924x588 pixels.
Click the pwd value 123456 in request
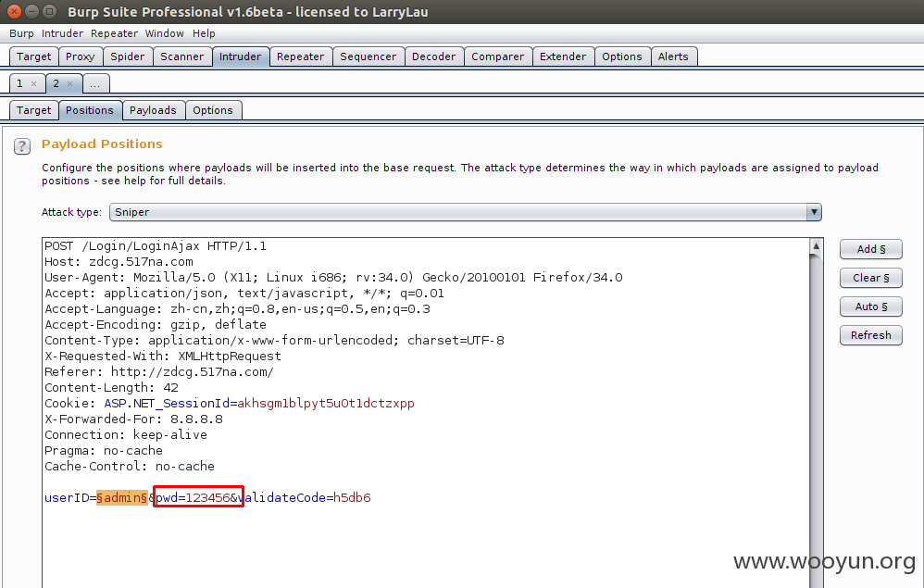207,498
